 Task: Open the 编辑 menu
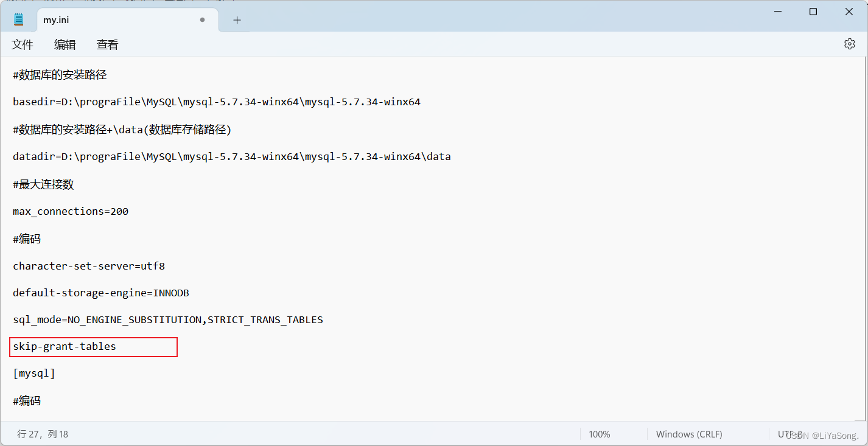pyautogui.click(x=65, y=44)
